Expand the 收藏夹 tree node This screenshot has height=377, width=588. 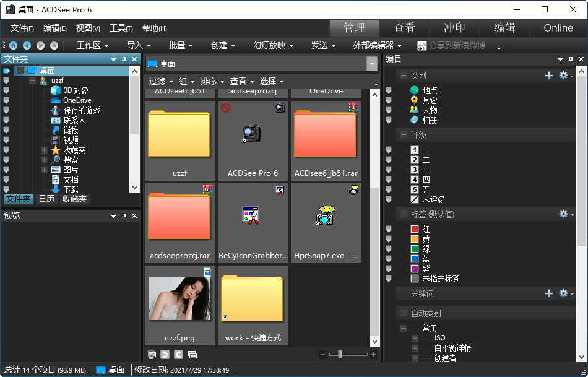point(44,150)
